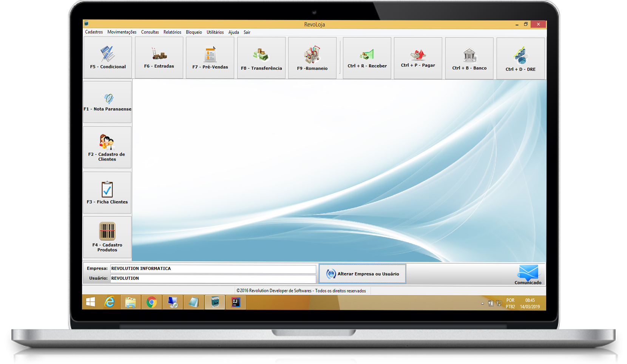Click into the Empresa field
627x364 pixels.
213,269
